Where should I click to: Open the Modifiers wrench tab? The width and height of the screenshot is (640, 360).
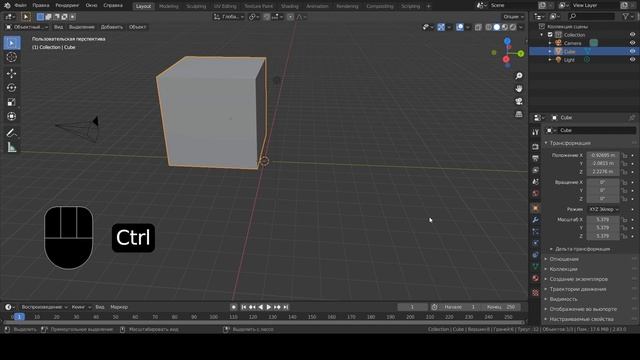(x=536, y=220)
